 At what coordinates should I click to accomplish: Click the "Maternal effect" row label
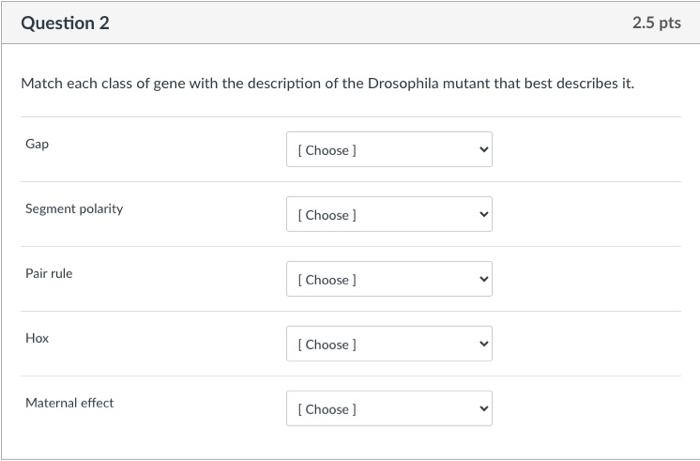pos(69,403)
